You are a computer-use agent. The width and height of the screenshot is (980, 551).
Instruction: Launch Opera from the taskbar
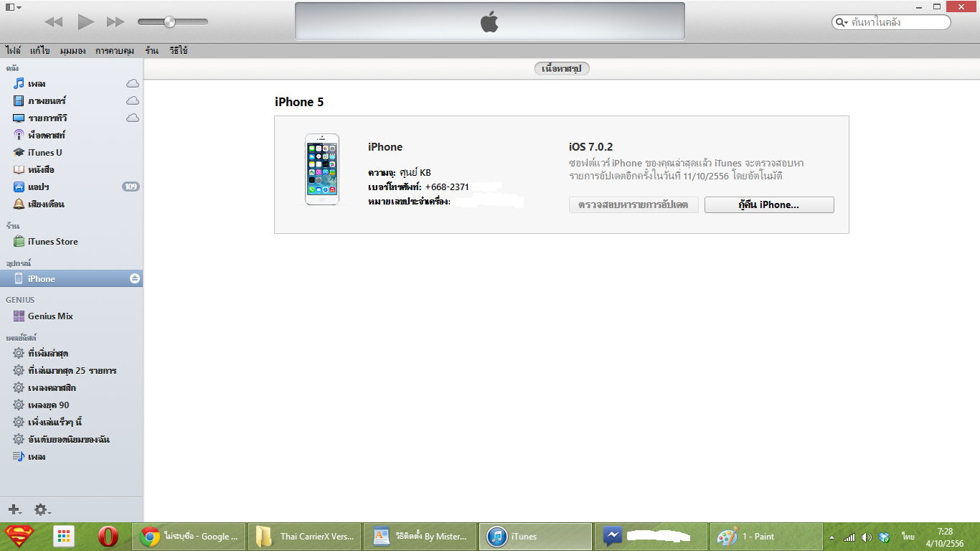108,537
